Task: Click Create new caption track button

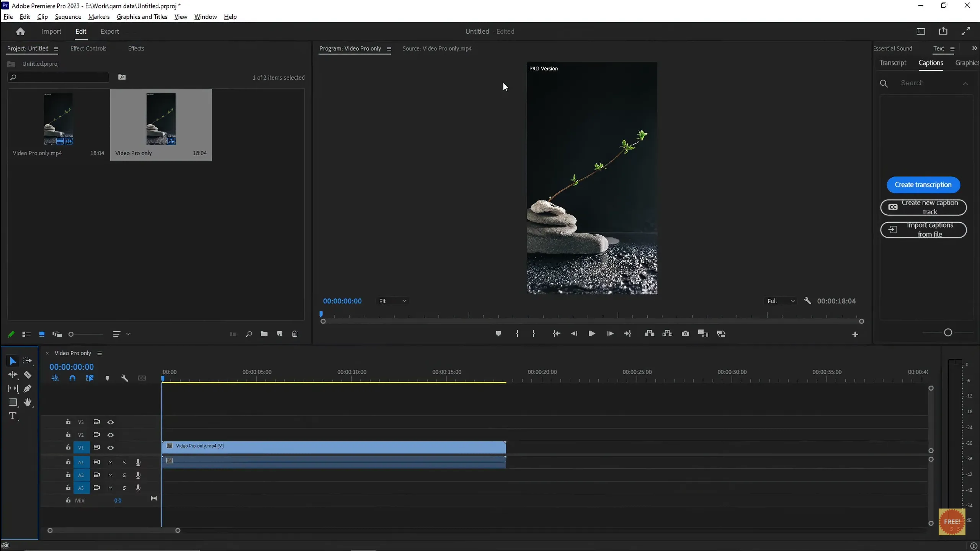Action: tap(923, 207)
